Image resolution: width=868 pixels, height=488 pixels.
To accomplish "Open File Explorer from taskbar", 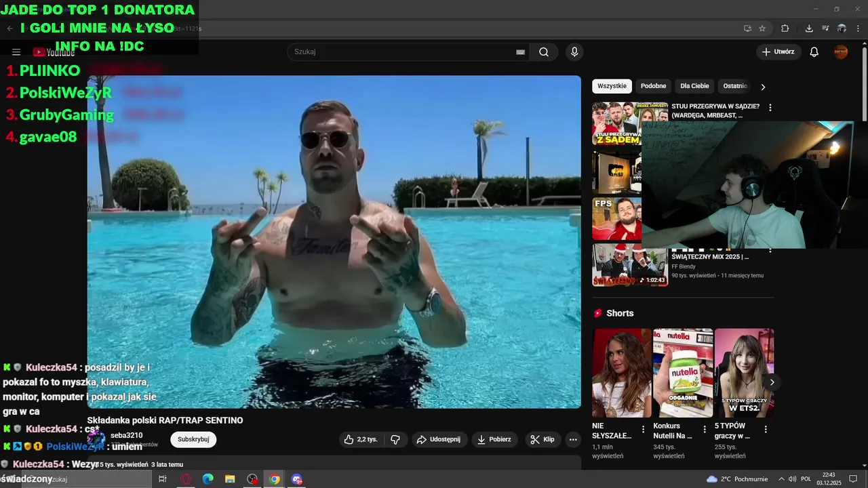I will [230, 479].
